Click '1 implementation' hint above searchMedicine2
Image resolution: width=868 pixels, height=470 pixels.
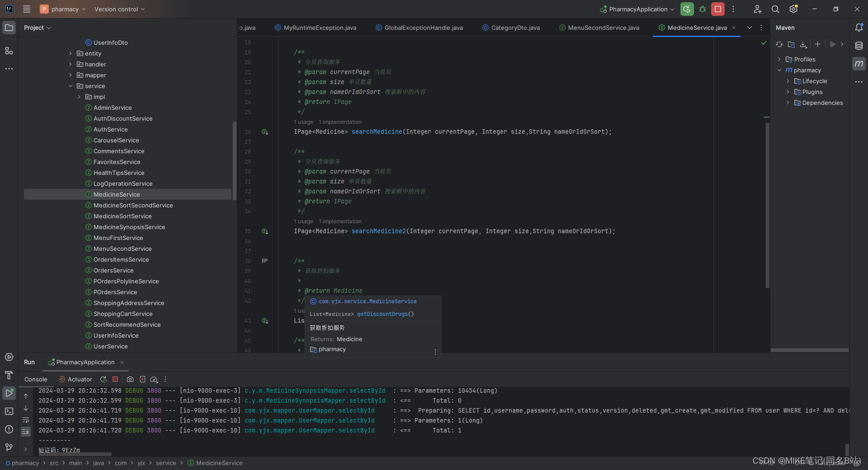point(340,221)
